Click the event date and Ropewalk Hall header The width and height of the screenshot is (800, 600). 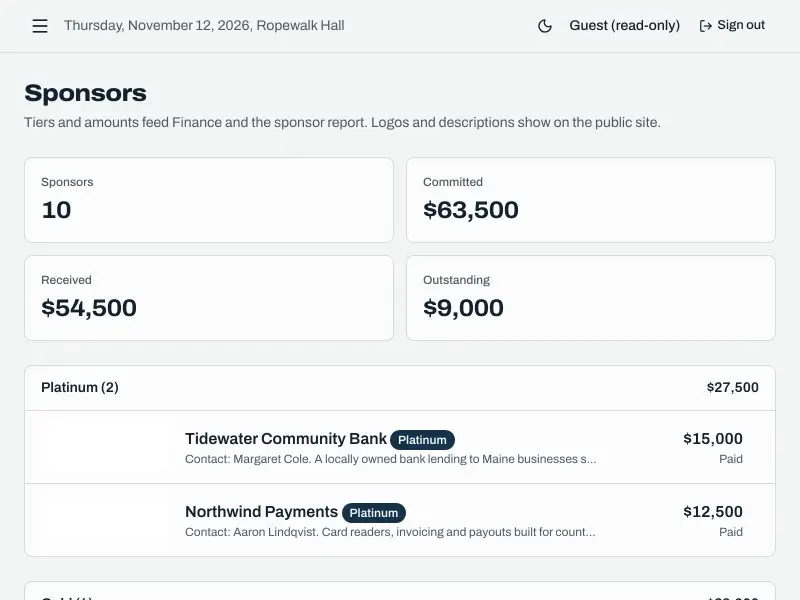(204, 26)
